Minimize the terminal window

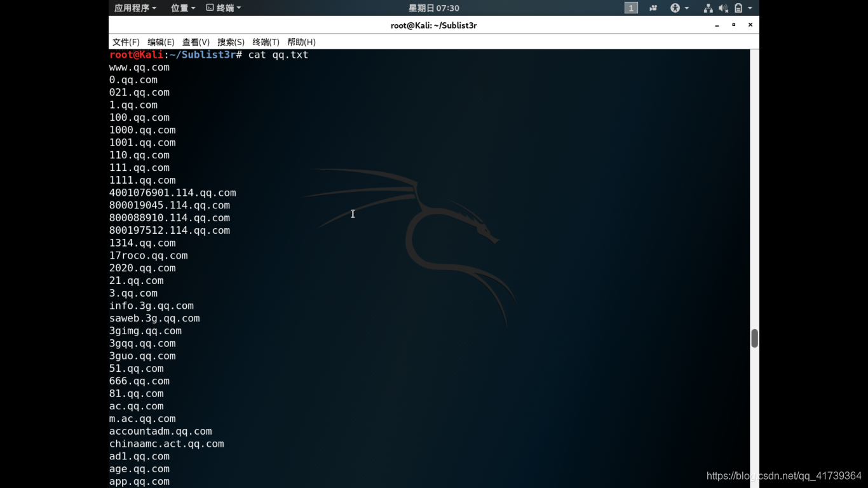(717, 25)
